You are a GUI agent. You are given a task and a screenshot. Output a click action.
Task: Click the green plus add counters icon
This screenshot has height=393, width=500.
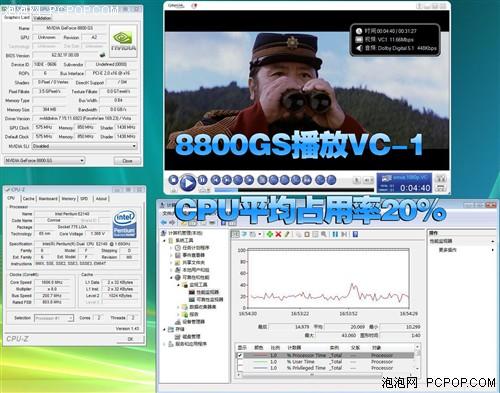(x=270, y=234)
